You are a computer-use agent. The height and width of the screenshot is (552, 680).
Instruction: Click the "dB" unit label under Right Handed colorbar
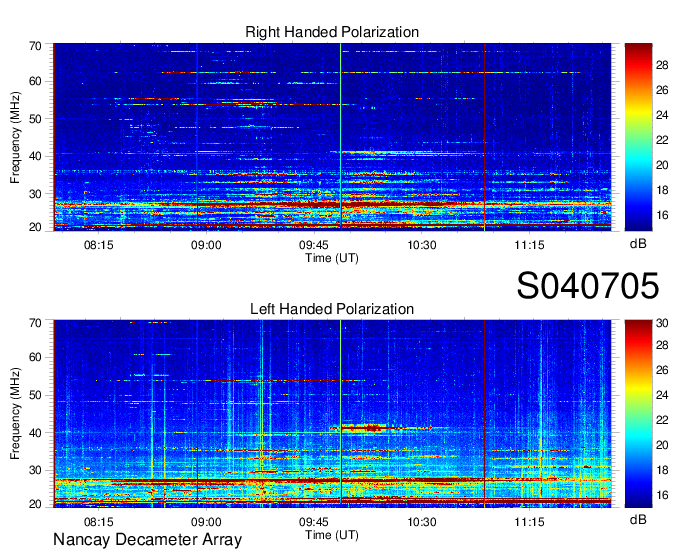tap(638, 244)
